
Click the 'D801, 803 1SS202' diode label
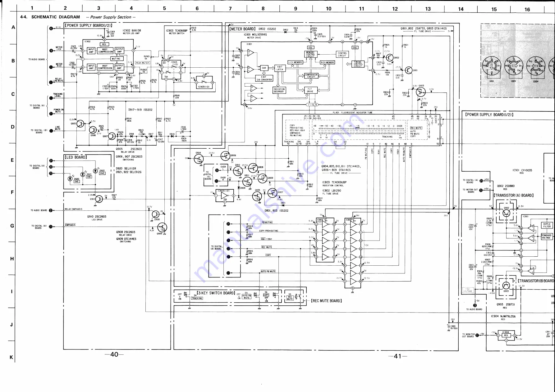tap(276, 210)
